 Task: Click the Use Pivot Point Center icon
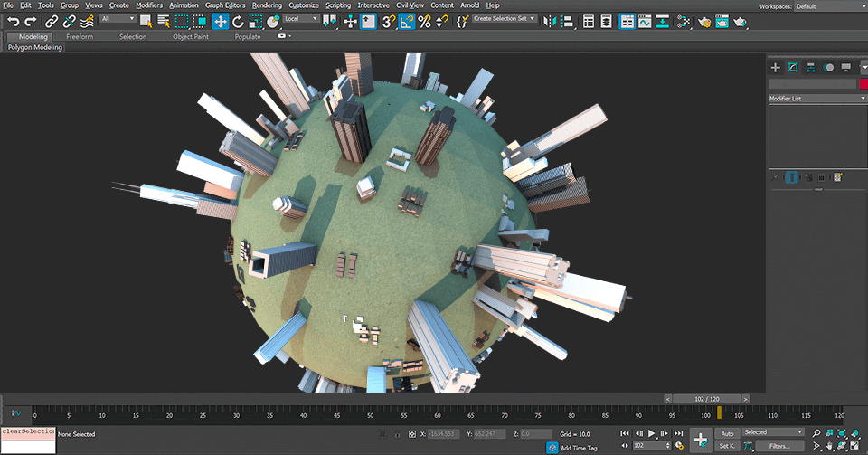[330, 22]
